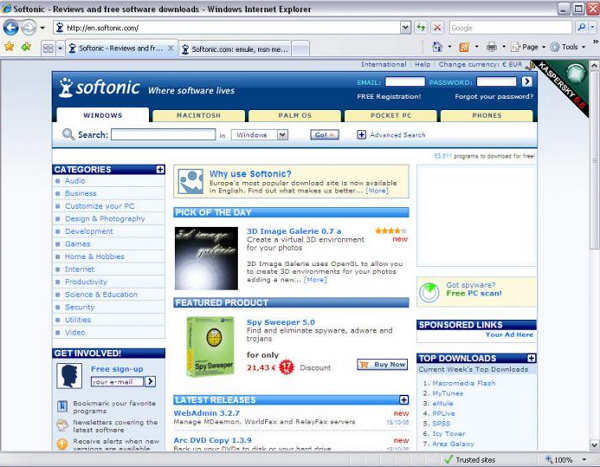Click the Print toolbar icon
The width and height of the screenshot is (600, 467).
coord(491,47)
